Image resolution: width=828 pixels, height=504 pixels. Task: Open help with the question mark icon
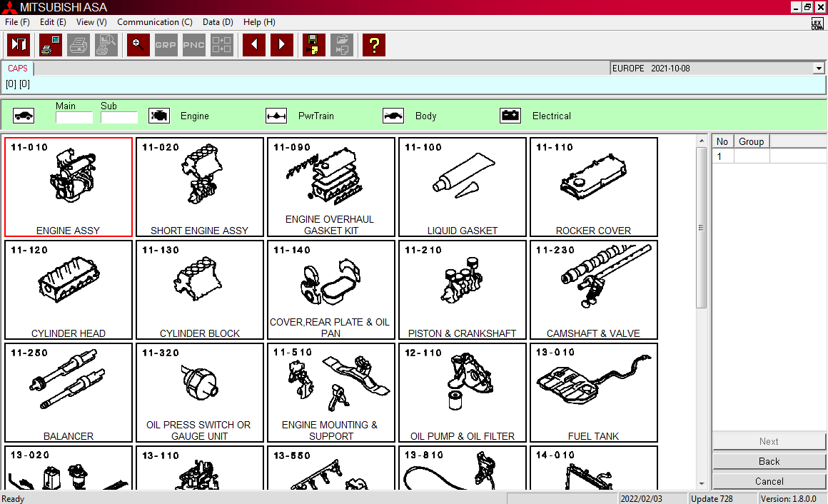click(374, 45)
